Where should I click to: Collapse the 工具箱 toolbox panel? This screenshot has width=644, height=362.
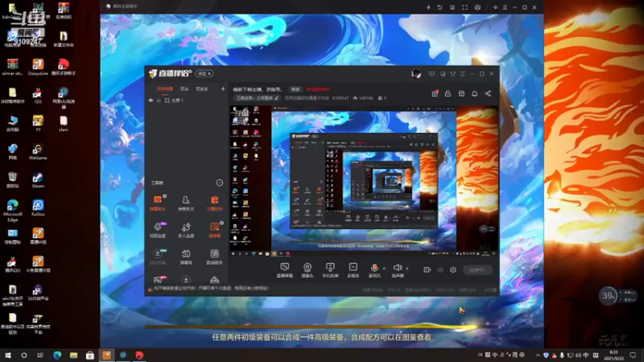(220, 183)
